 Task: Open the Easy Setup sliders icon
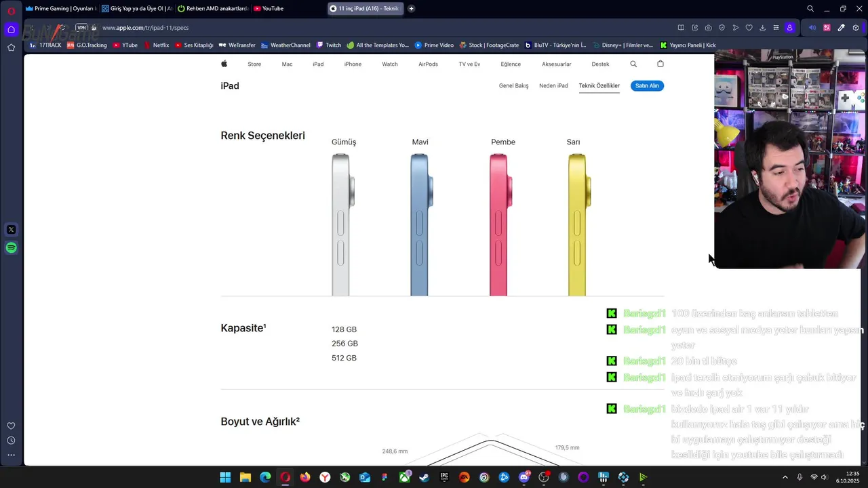776,28
